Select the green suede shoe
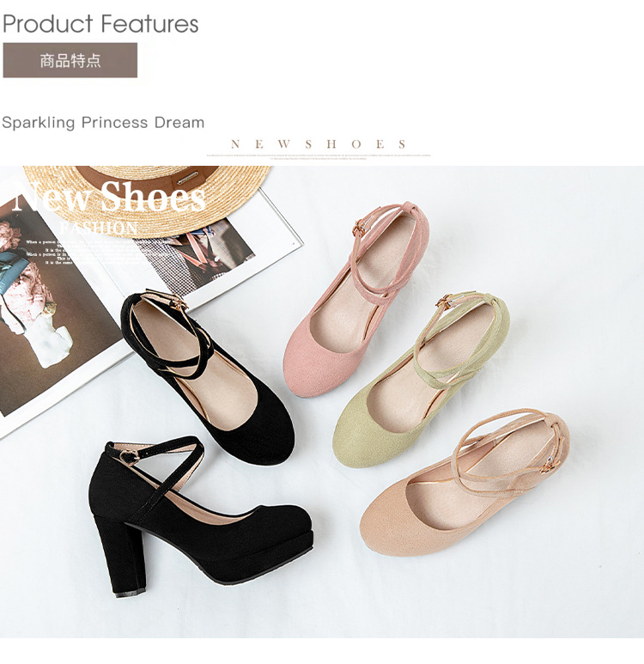The image size is (644, 664). point(422,379)
